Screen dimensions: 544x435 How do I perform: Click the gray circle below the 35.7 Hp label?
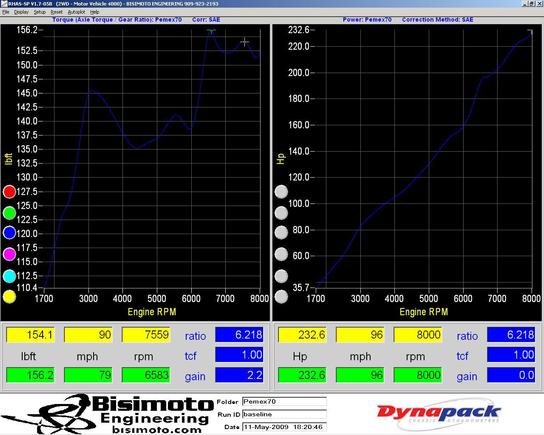pyautogui.click(x=281, y=297)
